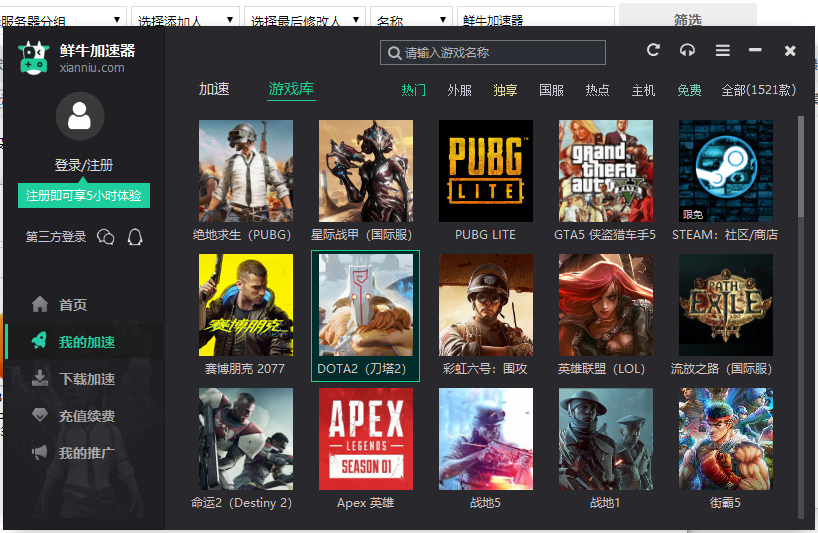Open the 街霸5 cover
Screen dimensions: 818x533
[x=726, y=439]
